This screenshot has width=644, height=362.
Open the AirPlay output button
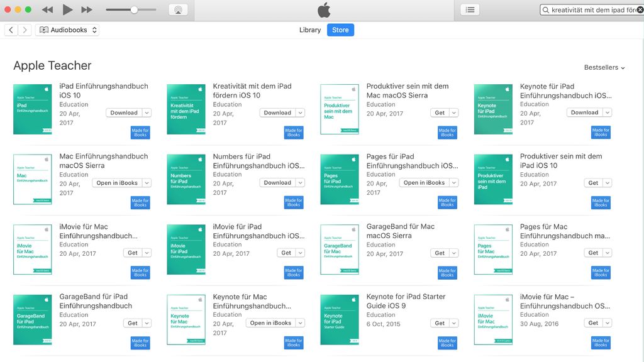[x=178, y=10]
